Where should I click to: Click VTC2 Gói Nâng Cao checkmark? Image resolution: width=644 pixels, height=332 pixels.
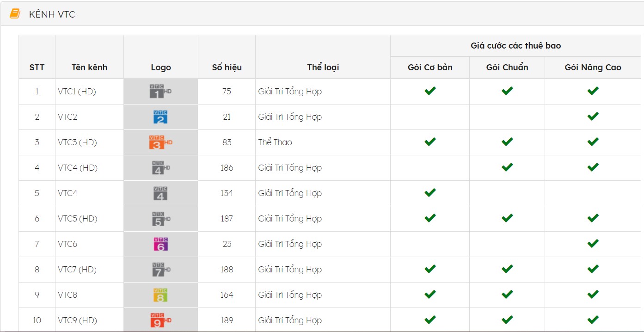(x=593, y=117)
